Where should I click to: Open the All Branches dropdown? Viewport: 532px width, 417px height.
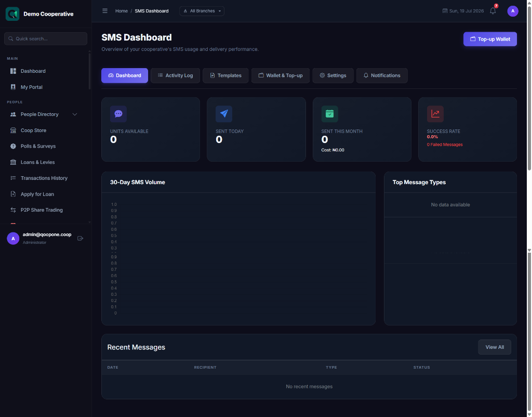click(x=202, y=11)
